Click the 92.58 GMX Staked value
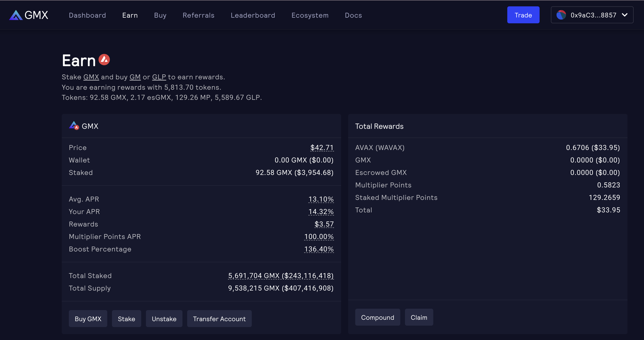Screen dimensions: 644x340 coord(294,172)
